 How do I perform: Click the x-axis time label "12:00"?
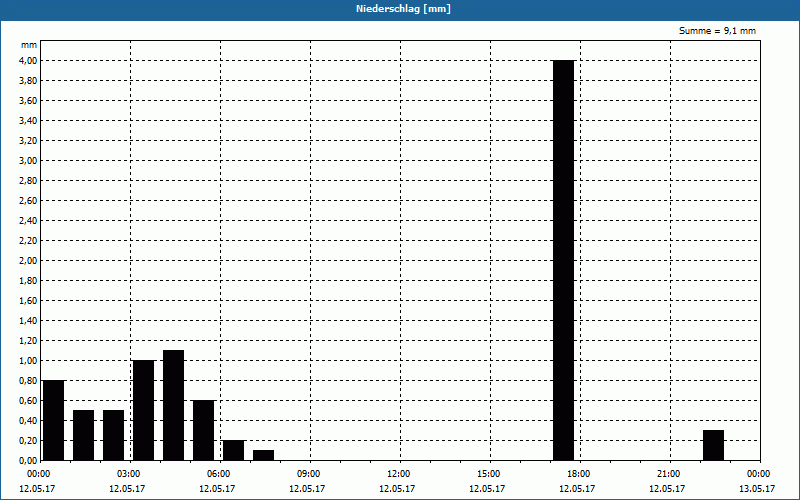pyautogui.click(x=398, y=474)
